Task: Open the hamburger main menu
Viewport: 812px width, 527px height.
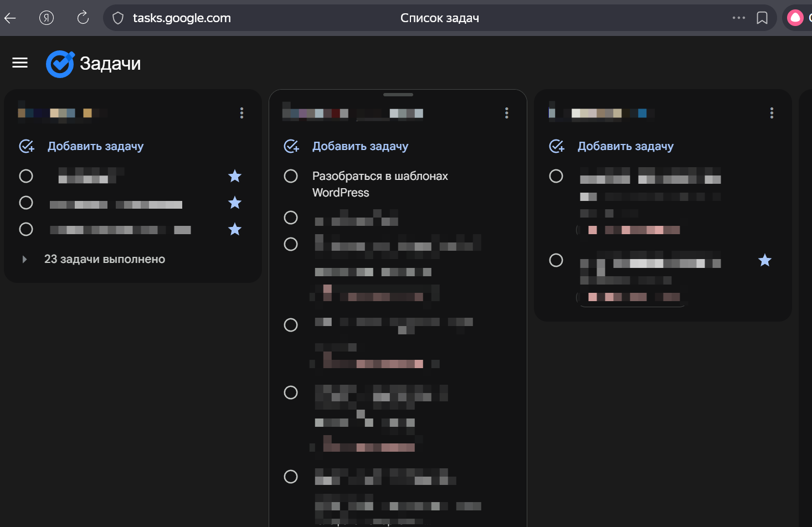Action: [20, 63]
